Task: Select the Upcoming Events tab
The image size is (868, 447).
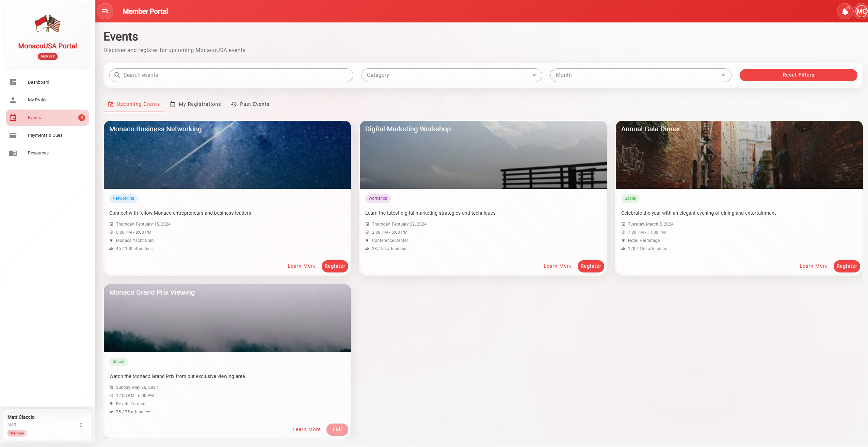Action: (x=134, y=104)
